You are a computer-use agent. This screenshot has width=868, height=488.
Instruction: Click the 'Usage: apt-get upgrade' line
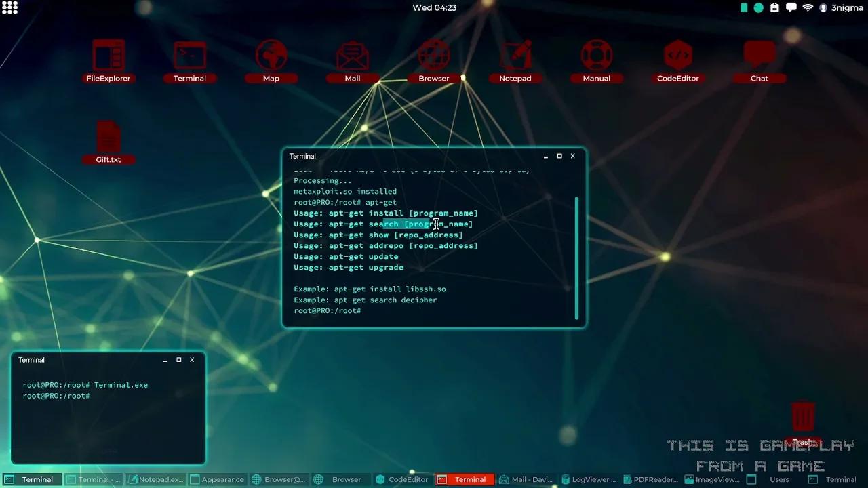click(349, 268)
